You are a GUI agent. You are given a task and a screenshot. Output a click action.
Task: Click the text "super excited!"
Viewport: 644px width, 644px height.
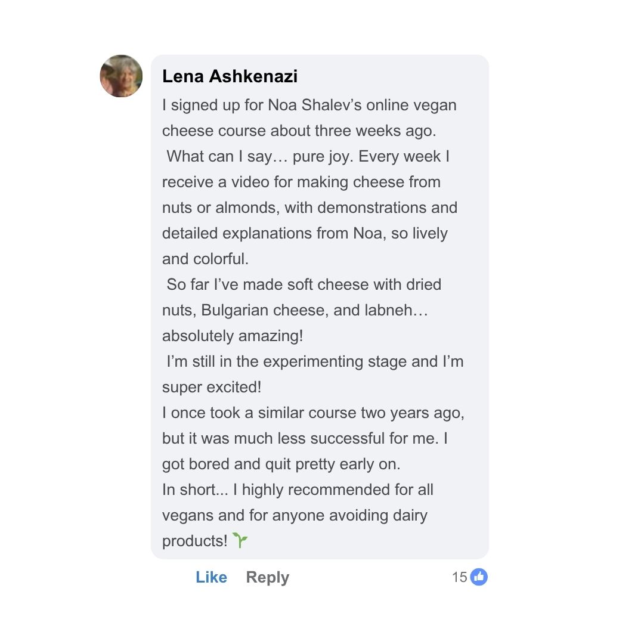[212, 387]
